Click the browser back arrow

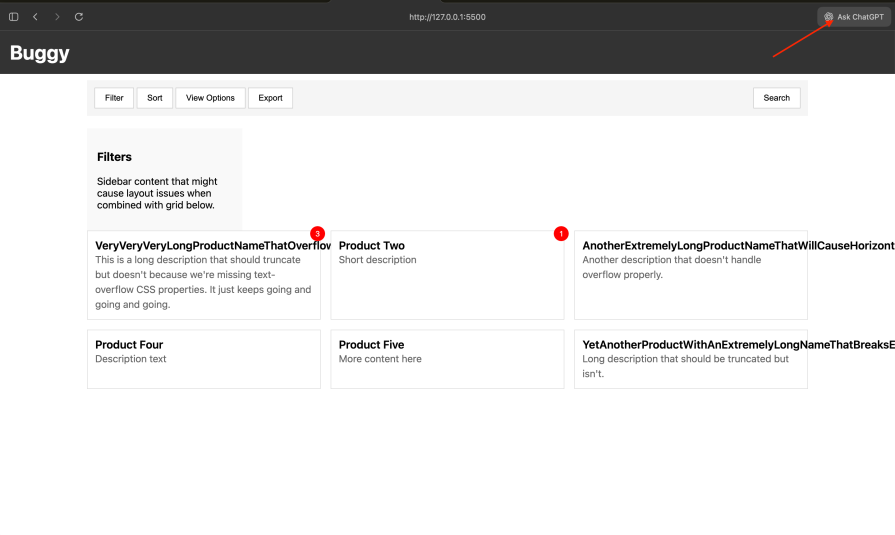pyautogui.click(x=35, y=17)
